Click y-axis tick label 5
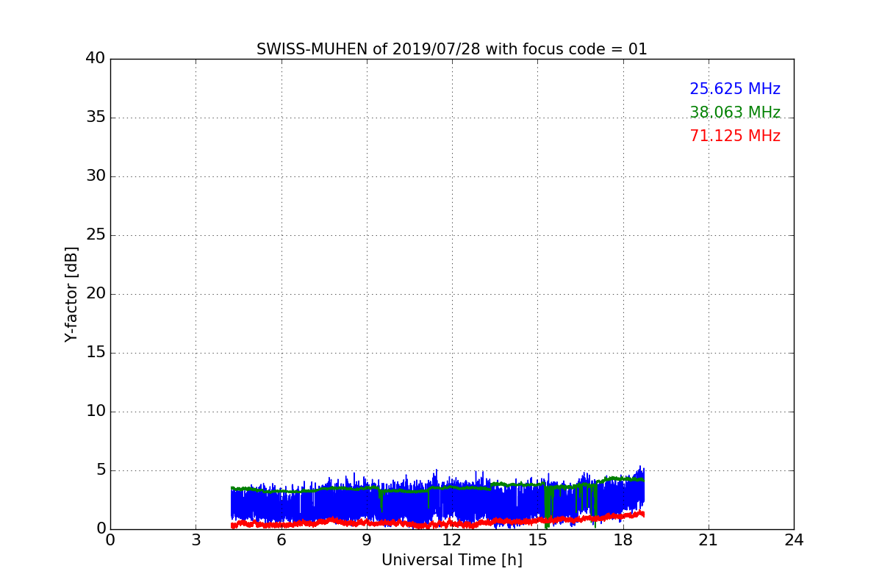Viewport: 882px width, 588px height. tap(101, 470)
